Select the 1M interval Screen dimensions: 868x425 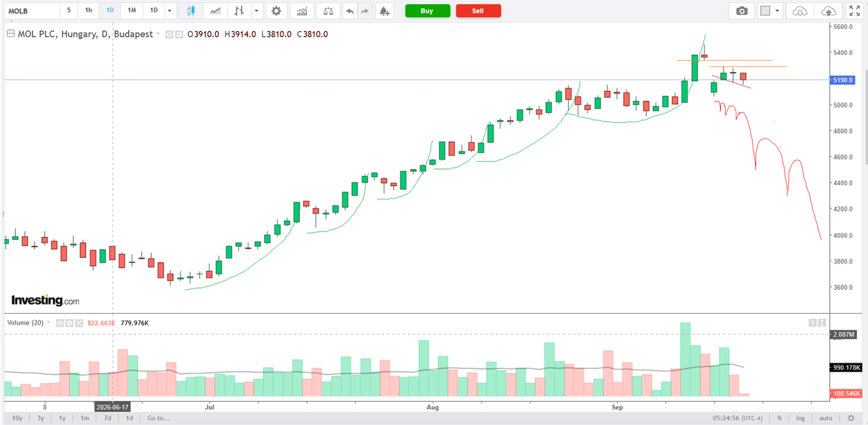click(132, 11)
